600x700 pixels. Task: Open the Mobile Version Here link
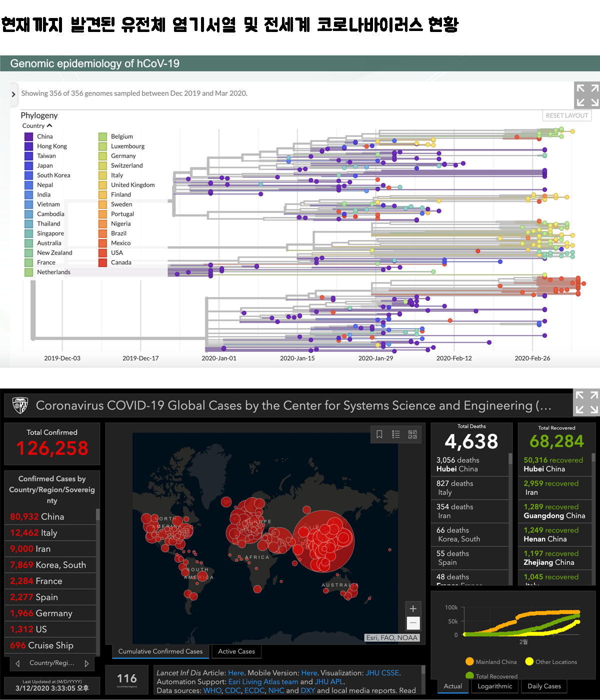[309, 673]
